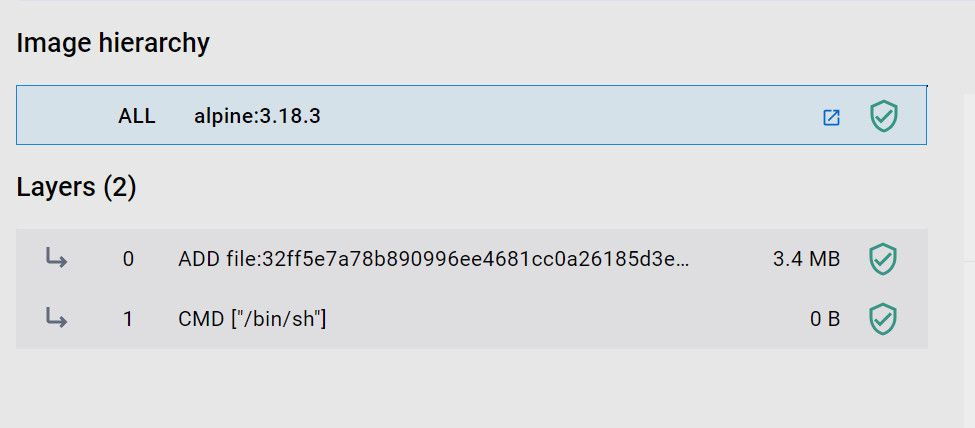
Task: Click layer index number 1
Action: 128,319
